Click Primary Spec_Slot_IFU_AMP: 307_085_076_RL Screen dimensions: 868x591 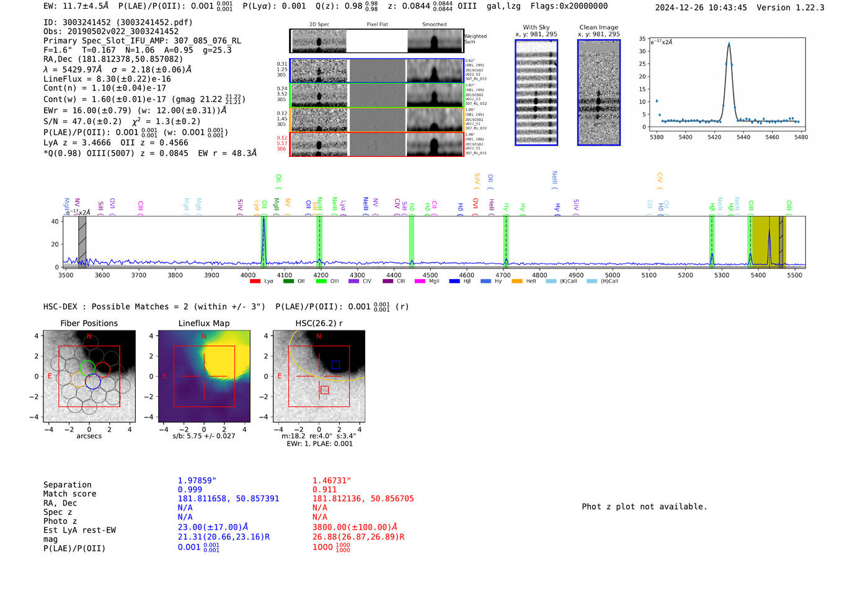pos(142,41)
